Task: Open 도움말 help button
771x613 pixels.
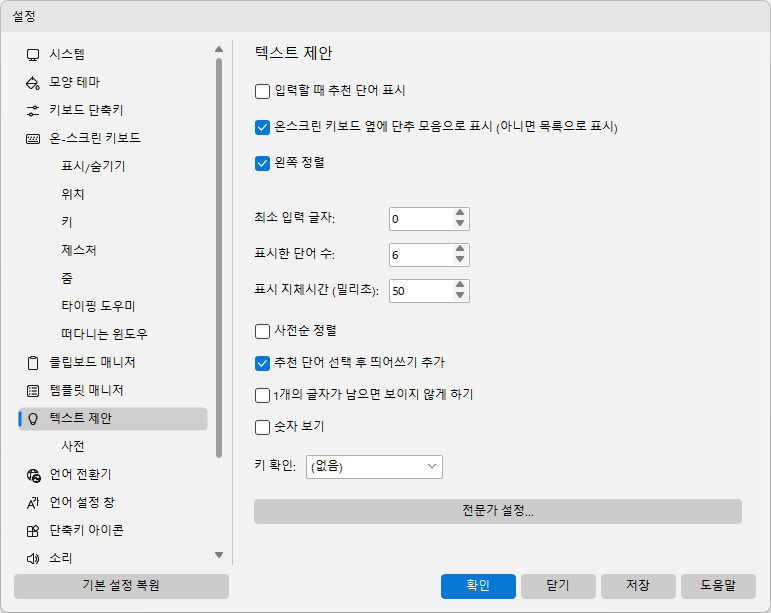Action: (x=718, y=586)
